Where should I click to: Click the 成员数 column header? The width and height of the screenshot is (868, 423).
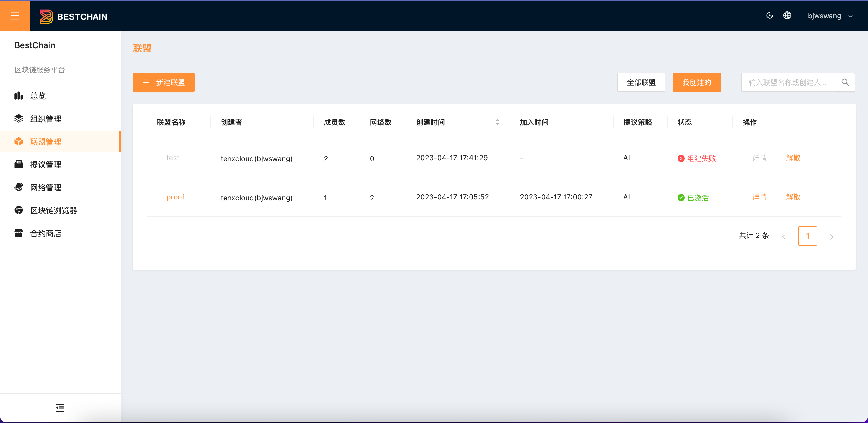(334, 122)
